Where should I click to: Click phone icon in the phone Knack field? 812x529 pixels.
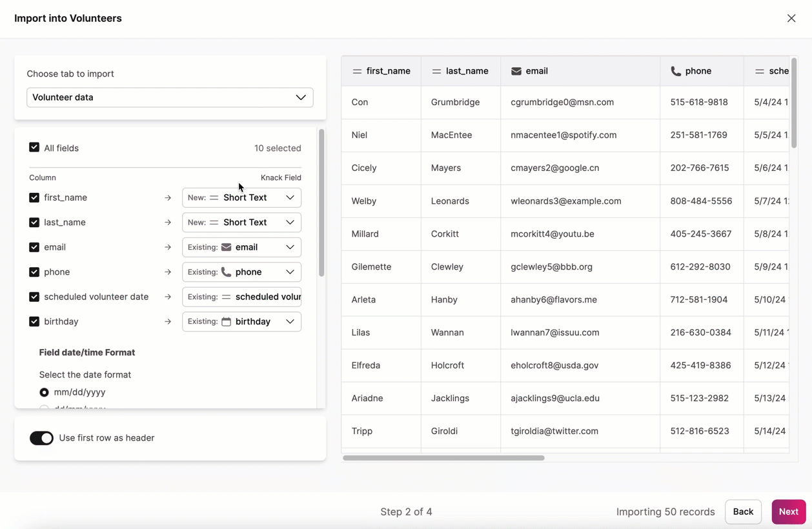point(226,272)
